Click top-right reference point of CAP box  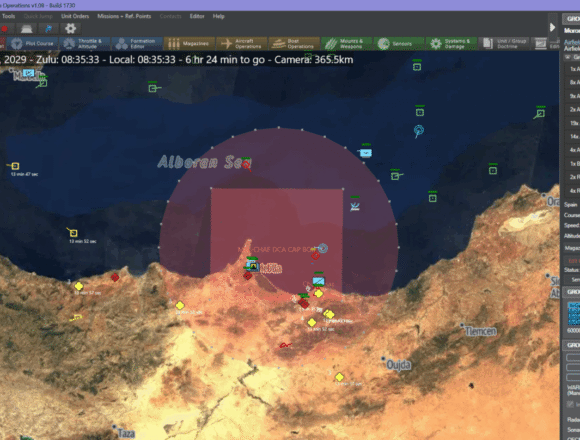click(343, 189)
